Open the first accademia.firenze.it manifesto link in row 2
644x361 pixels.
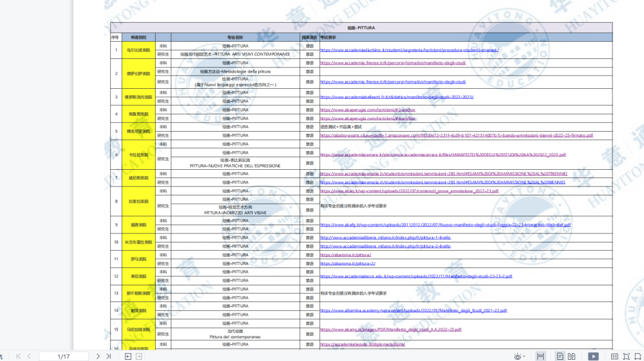(392, 63)
